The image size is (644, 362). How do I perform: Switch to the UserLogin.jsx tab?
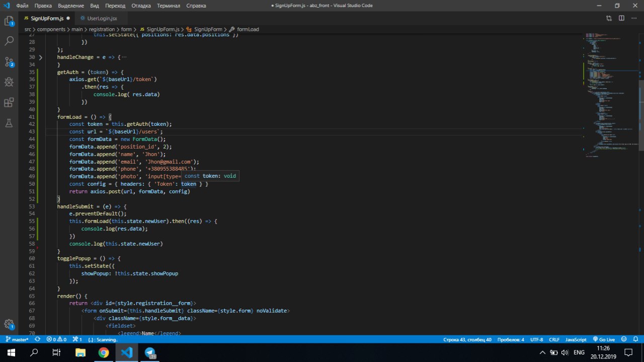102,18
